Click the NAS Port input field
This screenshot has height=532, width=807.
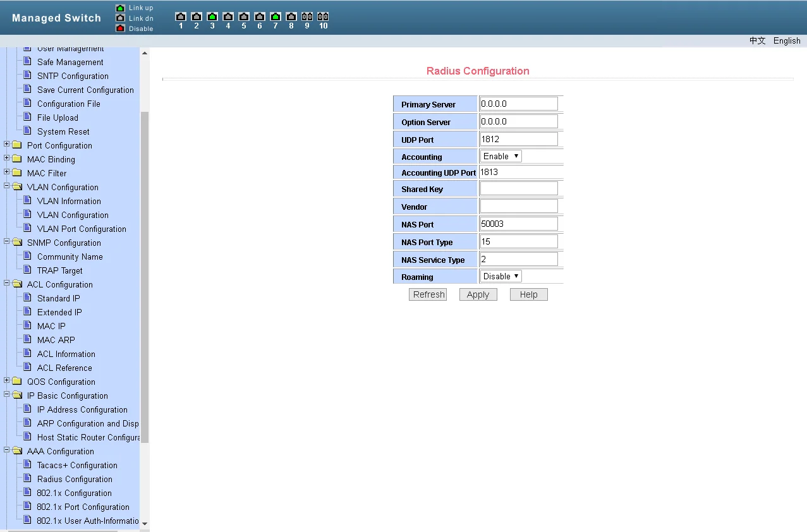click(x=519, y=224)
